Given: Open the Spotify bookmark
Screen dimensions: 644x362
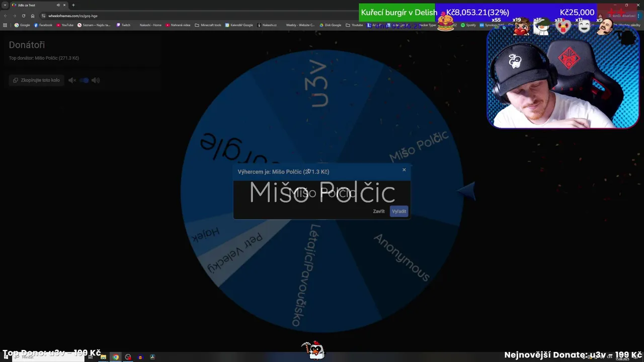Looking at the screenshot, I should point(468,25).
